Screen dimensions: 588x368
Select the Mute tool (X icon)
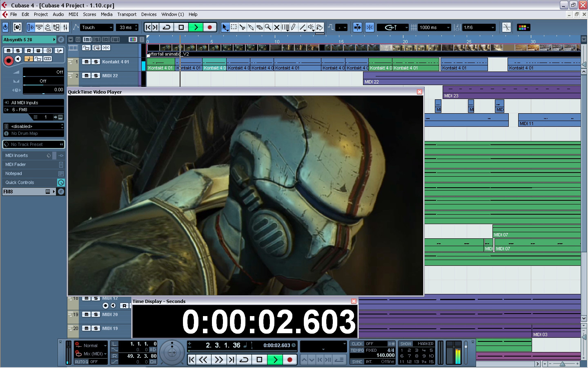click(276, 27)
